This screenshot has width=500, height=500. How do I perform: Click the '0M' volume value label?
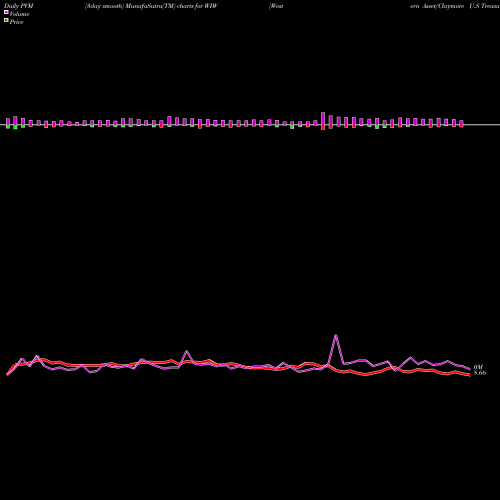tap(478, 367)
